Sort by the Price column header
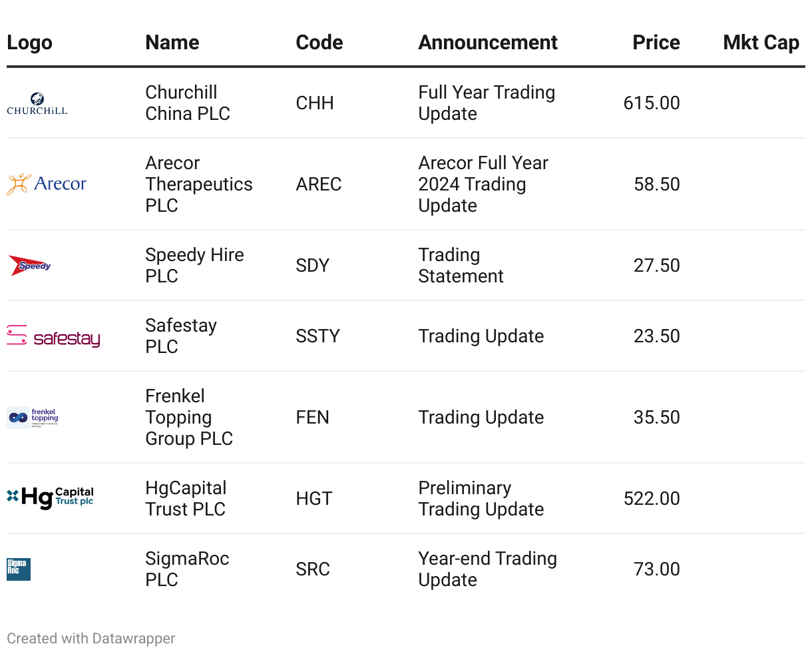This screenshot has width=812, height=654. tap(656, 43)
